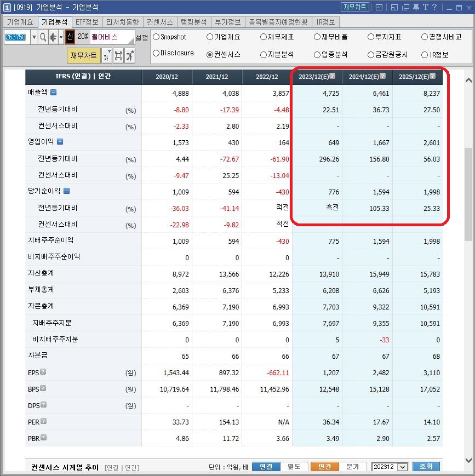Switch to the ETF정보 tab
Image resolution: width=475 pixels, height=476 pixels.
point(87,22)
